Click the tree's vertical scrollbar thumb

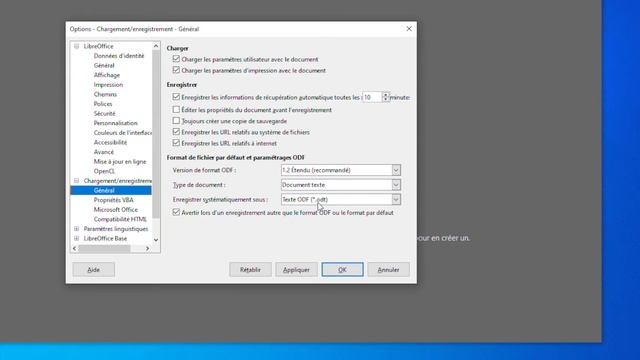[156, 134]
